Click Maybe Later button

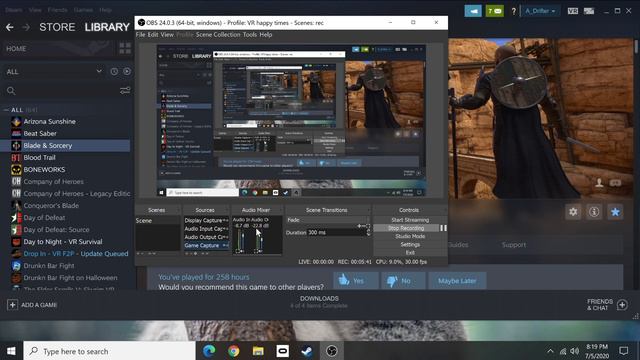coord(457,281)
